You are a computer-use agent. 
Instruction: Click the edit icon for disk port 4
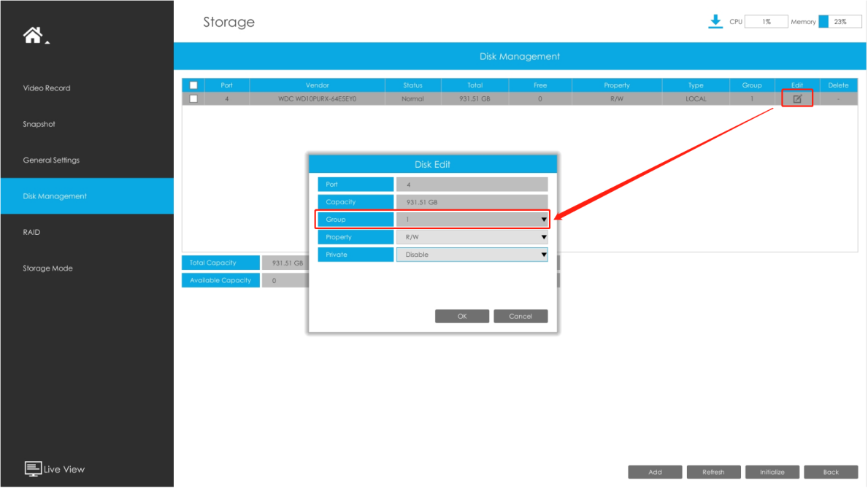[x=797, y=99]
